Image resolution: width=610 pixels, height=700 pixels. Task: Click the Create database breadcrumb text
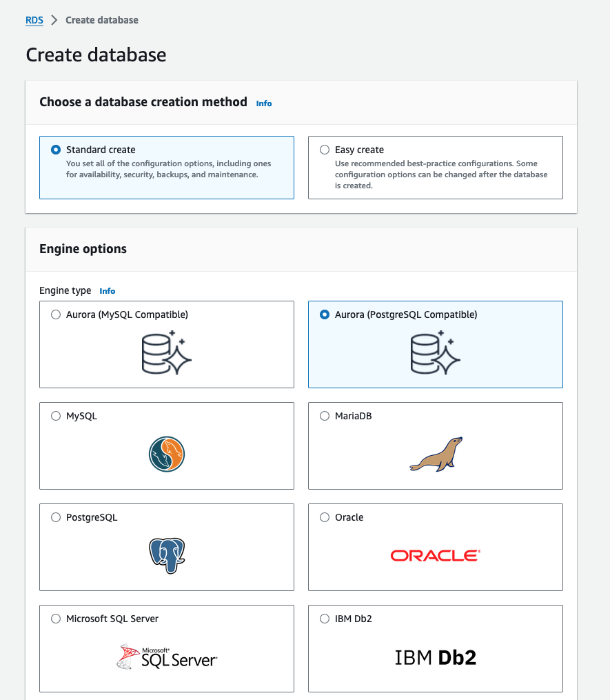tap(102, 20)
